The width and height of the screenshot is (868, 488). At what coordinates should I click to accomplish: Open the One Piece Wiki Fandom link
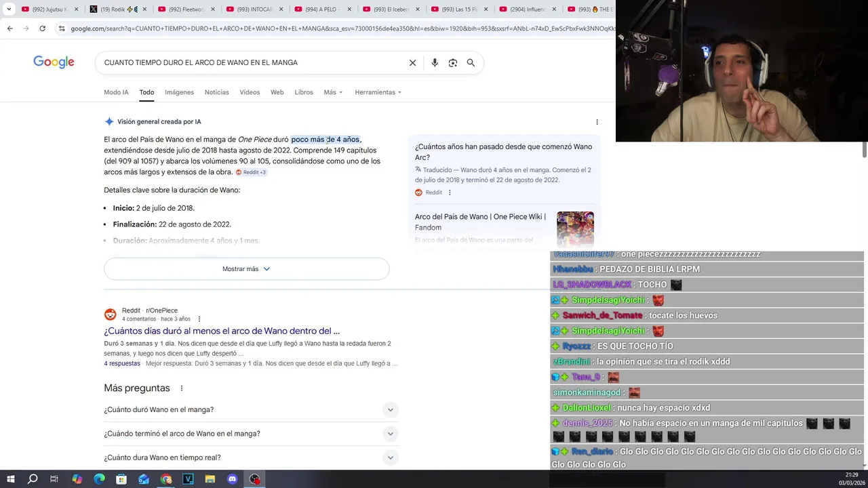click(480, 222)
